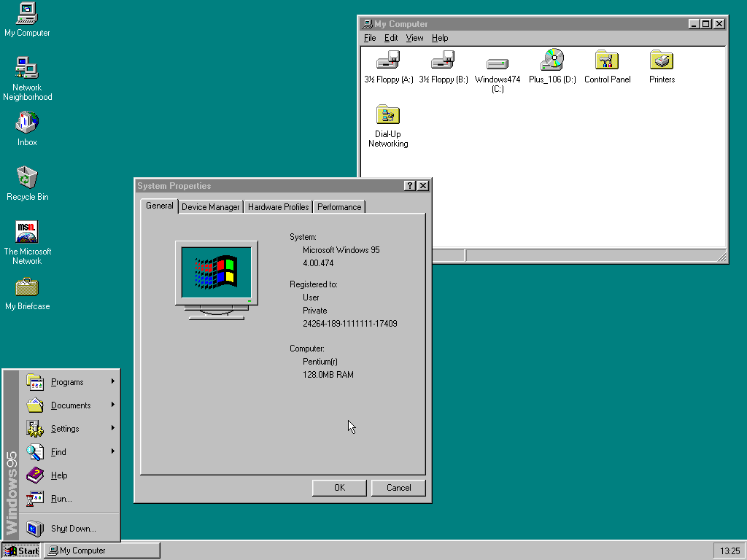
Task: Click the My Computer taskbar button
Action: tap(101, 551)
